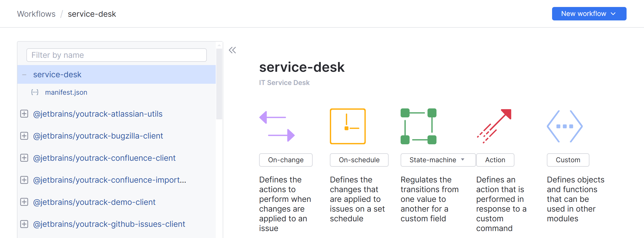Open the New workflow menu
The height and width of the screenshot is (238, 644).
pyautogui.click(x=589, y=14)
